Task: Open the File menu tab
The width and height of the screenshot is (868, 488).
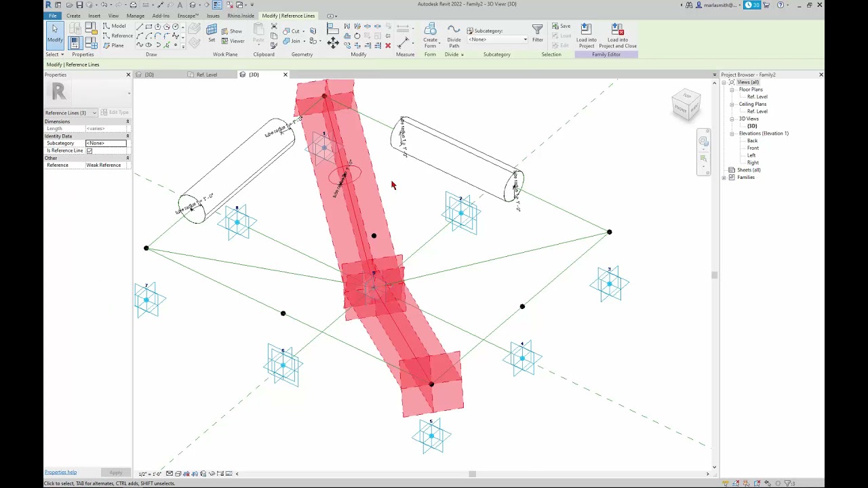Action: (x=53, y=16)
